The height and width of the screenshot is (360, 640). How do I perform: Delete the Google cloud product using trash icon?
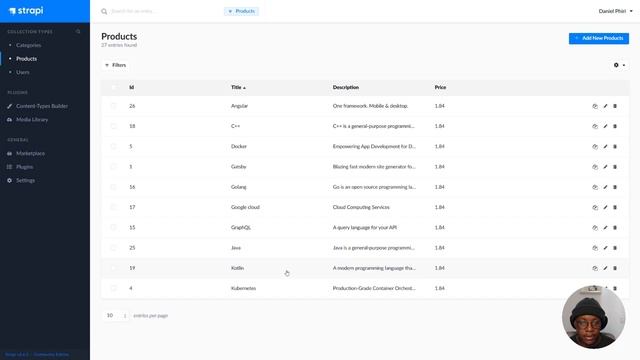[615, 207]
